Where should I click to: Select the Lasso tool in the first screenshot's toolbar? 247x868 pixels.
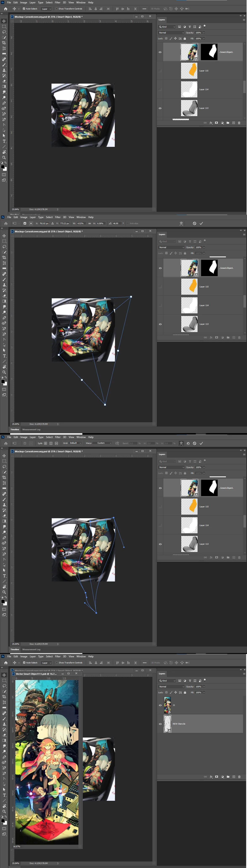click(4, 32)
